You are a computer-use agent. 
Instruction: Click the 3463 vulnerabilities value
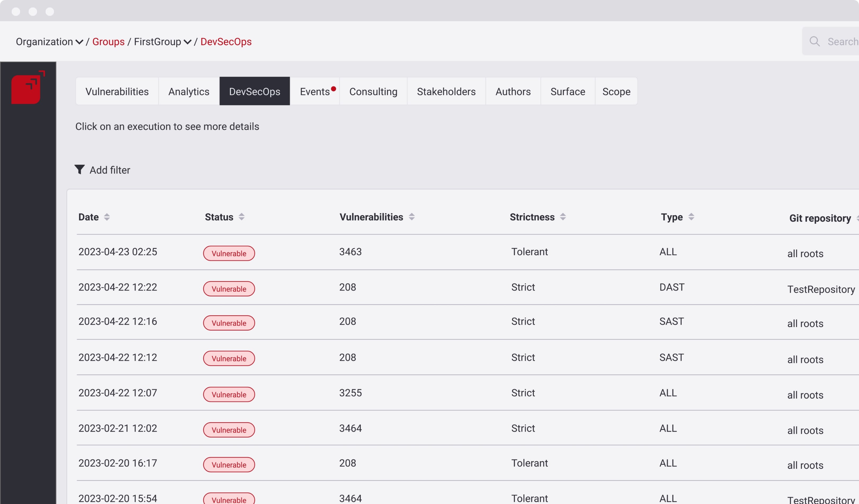click(x=350, y=252)
